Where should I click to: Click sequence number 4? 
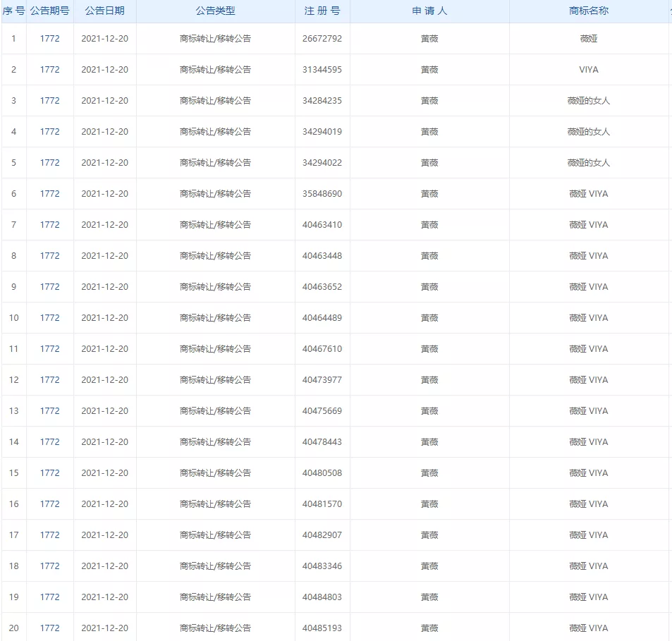[13, 132]
